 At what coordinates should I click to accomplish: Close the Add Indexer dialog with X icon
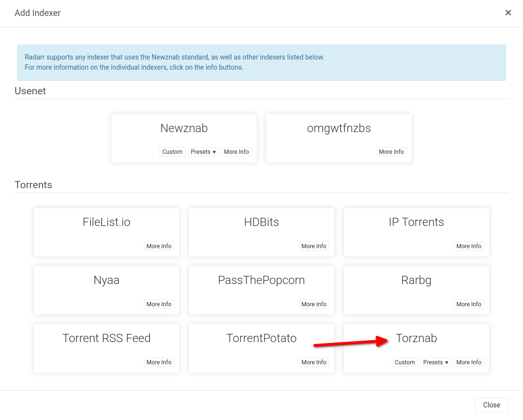[508, 13]
